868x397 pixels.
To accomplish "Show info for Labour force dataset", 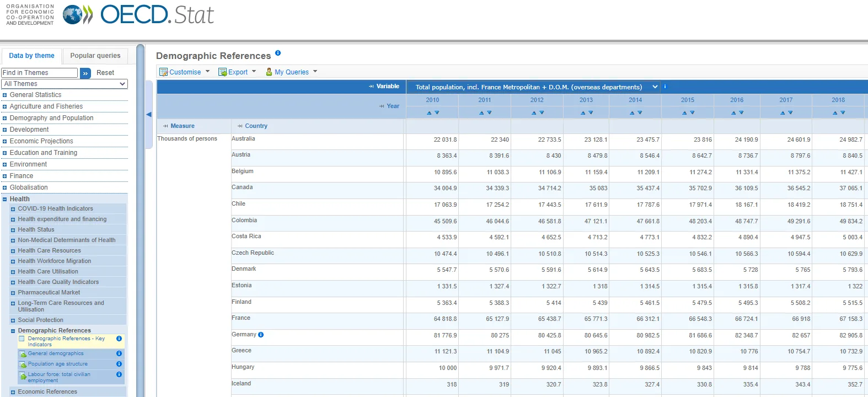I will [119, 374].
